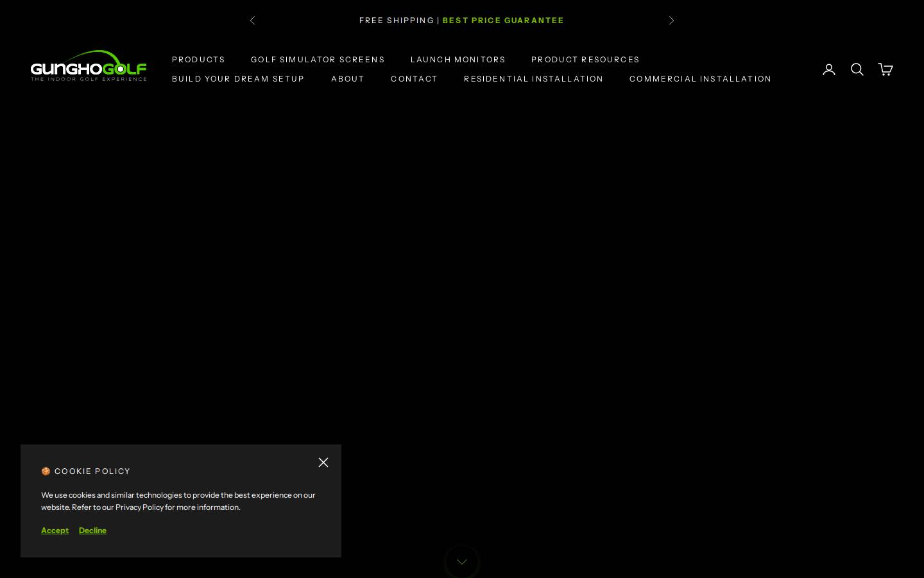Image resolution: width=924 pixels, height=578 pixels.
Task: Open the About page
Action: coord(348,78)
